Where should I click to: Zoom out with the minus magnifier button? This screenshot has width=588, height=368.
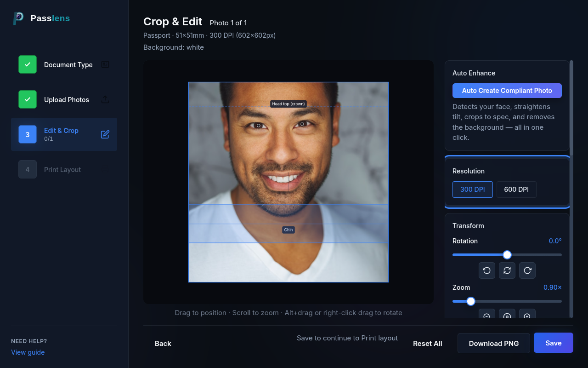coord(487,314)
